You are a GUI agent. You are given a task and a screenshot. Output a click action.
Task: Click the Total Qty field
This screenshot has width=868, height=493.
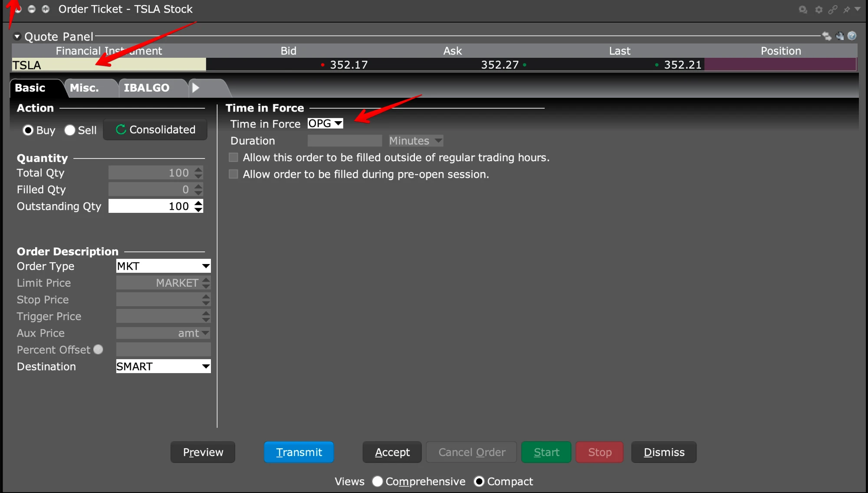click(151, 173)
